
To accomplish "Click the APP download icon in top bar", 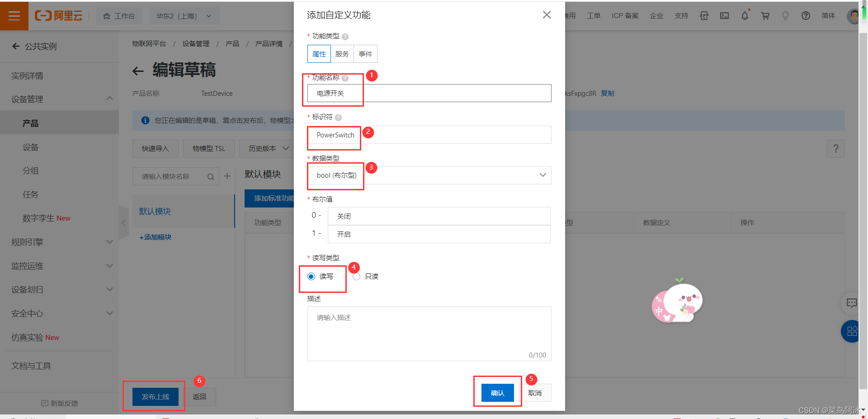I will click(x=704, y=15).
